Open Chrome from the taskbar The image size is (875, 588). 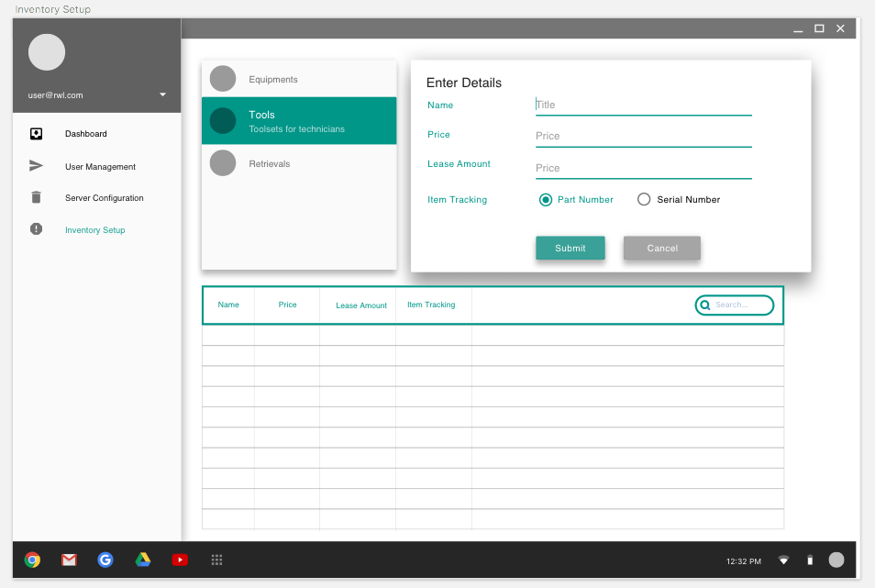(x=32, y=560)
